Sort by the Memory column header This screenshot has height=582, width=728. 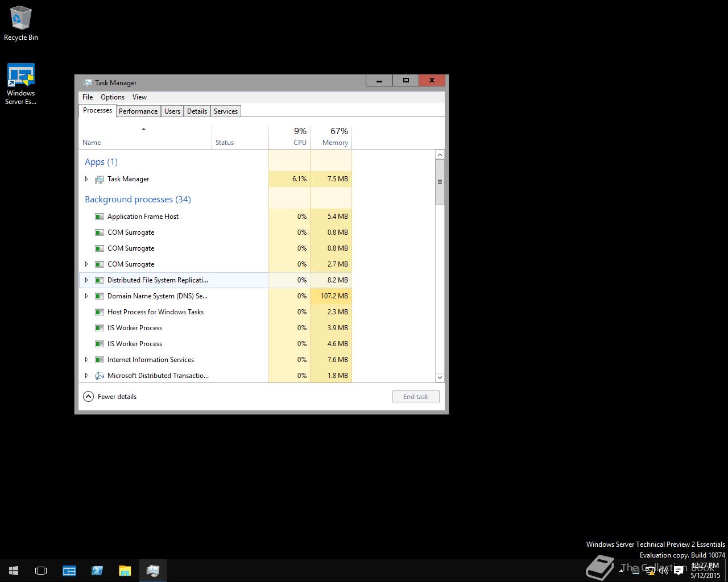[331, 137]
